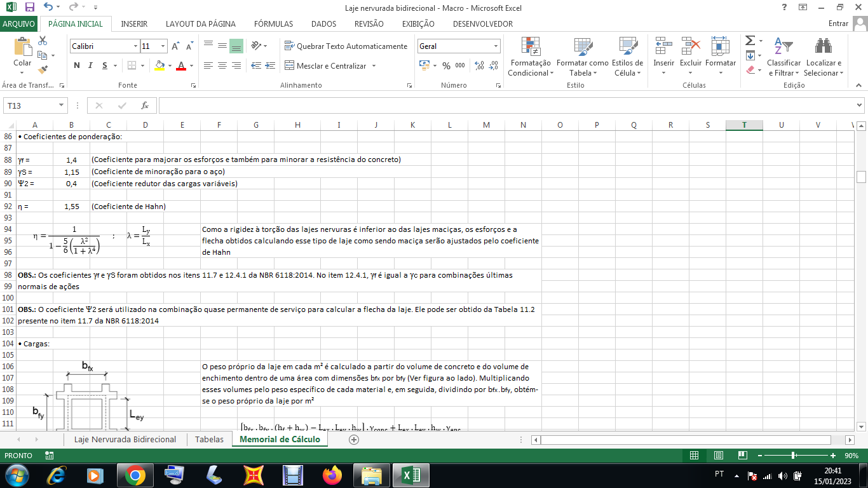Toggle bold formatting (N)
The height and width of the screenshot is (488, 868).
point(77,65)
